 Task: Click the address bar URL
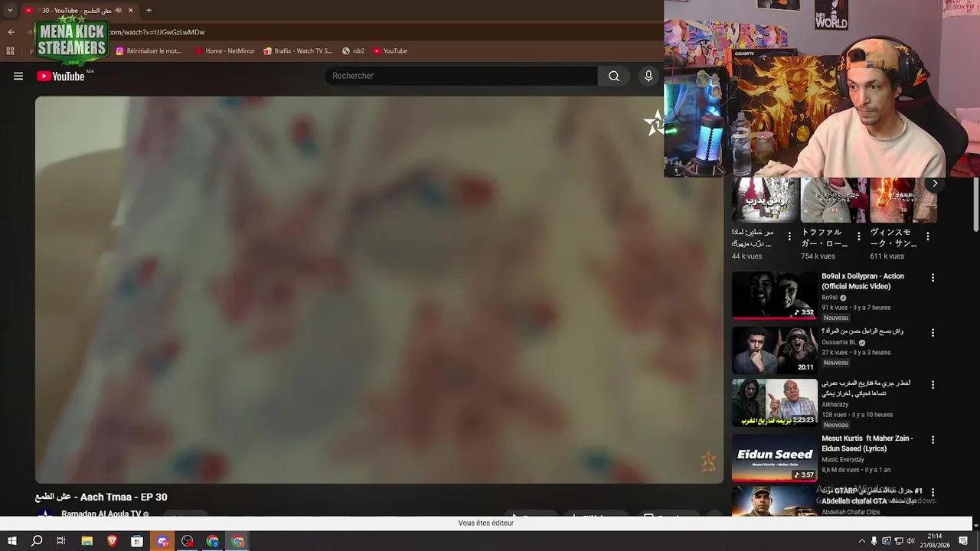157,32
